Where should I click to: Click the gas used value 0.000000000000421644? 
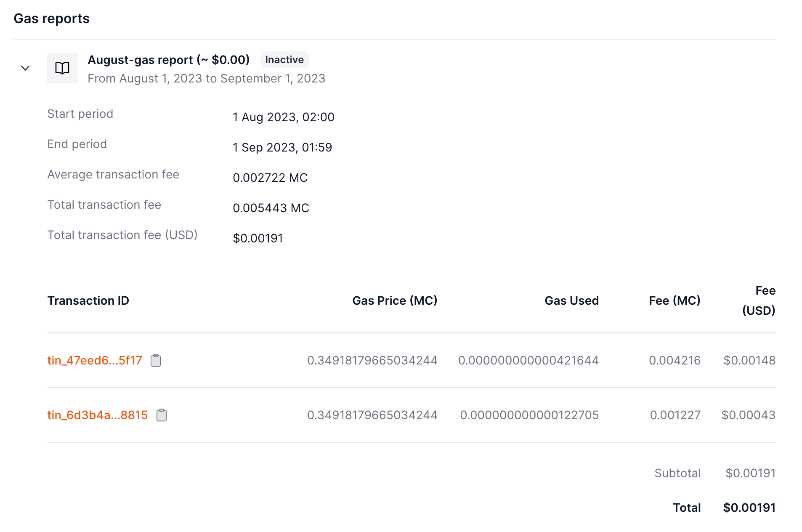(528, 361)
